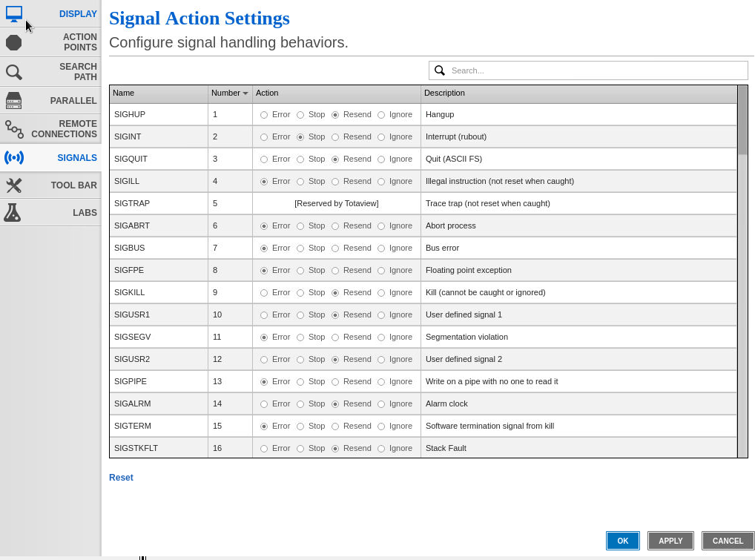Click the Remote Connections icon
Screen dimensions: 755x560
pos(14,129)
